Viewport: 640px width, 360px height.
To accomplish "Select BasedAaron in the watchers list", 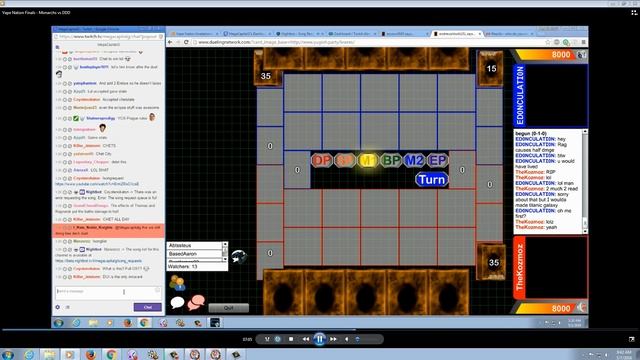I will click(x=194, y=253).
